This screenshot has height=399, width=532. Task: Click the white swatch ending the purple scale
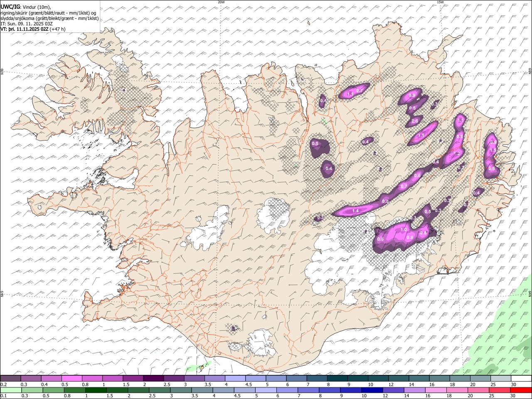(x=521, y=379)
